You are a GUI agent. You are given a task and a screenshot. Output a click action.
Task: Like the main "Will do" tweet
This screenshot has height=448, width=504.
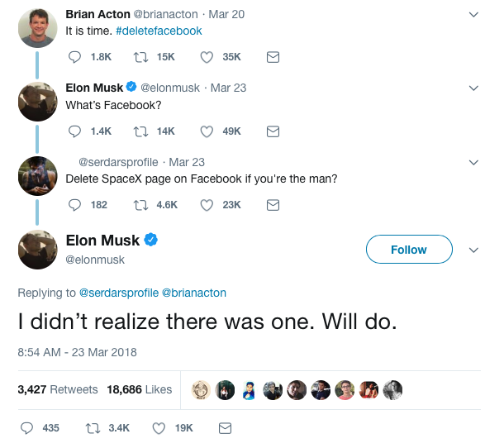159,428
